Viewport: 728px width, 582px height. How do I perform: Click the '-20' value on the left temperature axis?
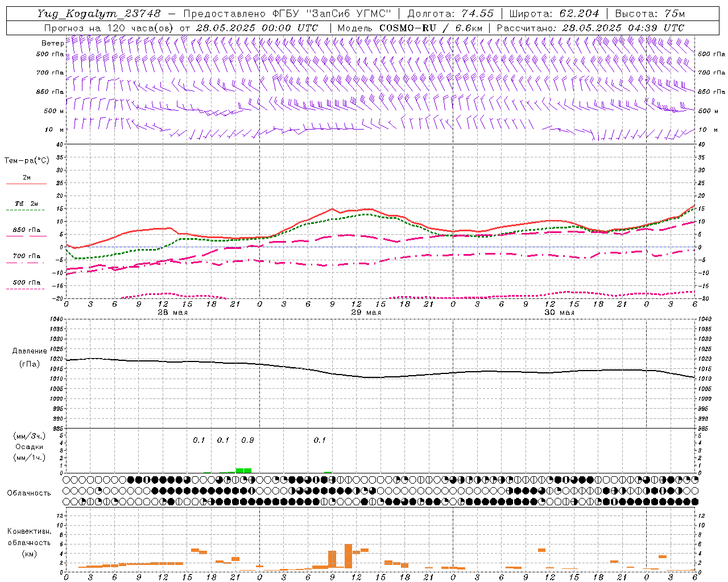point(57,298)
